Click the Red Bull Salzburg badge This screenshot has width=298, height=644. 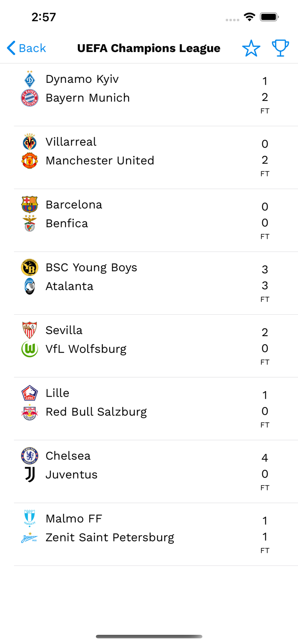tap(30, 411)
